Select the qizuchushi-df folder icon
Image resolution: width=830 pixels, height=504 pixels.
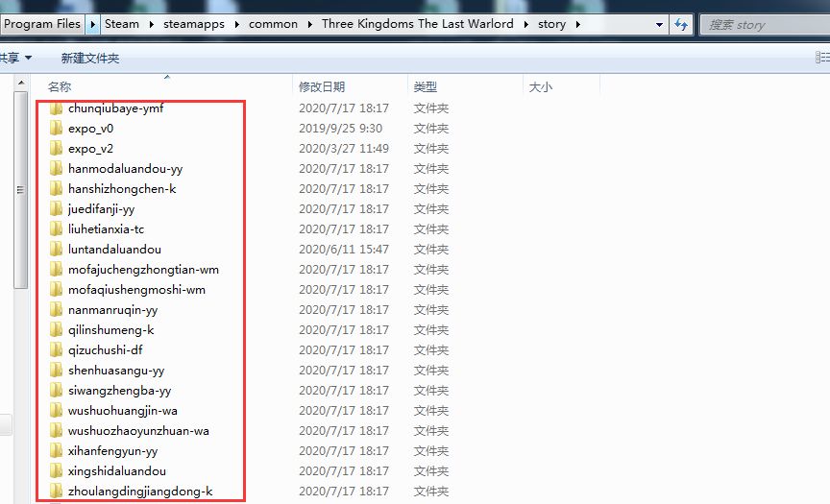point(56,349)
